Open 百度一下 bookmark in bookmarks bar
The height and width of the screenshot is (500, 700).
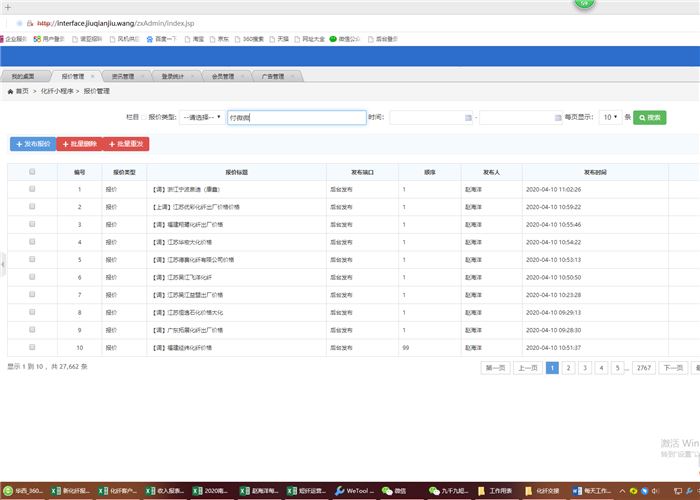click(161, 39)
